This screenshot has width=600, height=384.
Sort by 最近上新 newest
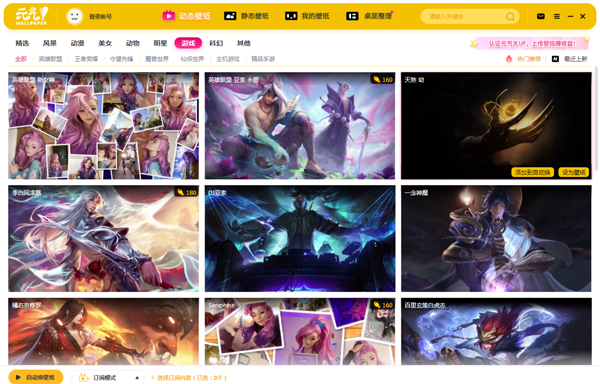(569, 59)
